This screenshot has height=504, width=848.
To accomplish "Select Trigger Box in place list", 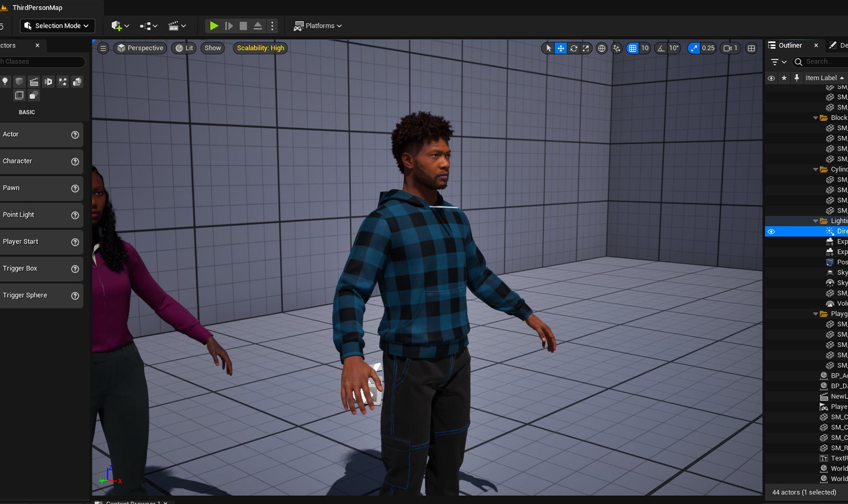I will pos(41,268).
